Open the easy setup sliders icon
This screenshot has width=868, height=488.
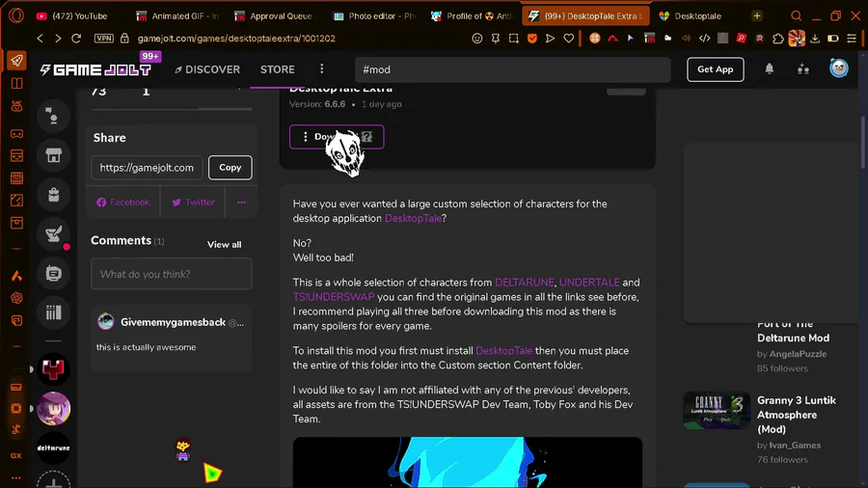click(x=852, y=39)
